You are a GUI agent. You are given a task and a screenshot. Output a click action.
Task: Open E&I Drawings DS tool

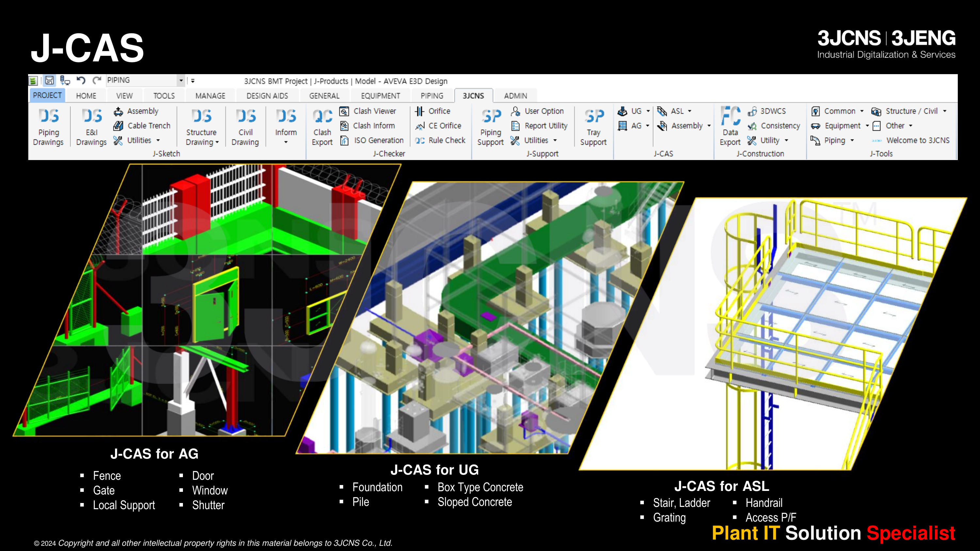click(x=91, y=127)
